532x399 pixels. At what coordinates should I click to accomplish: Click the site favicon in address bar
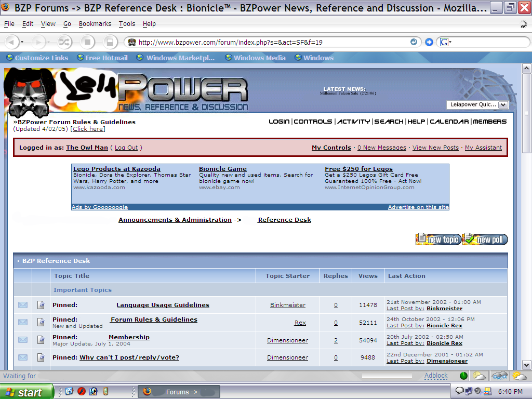[131, 42]
